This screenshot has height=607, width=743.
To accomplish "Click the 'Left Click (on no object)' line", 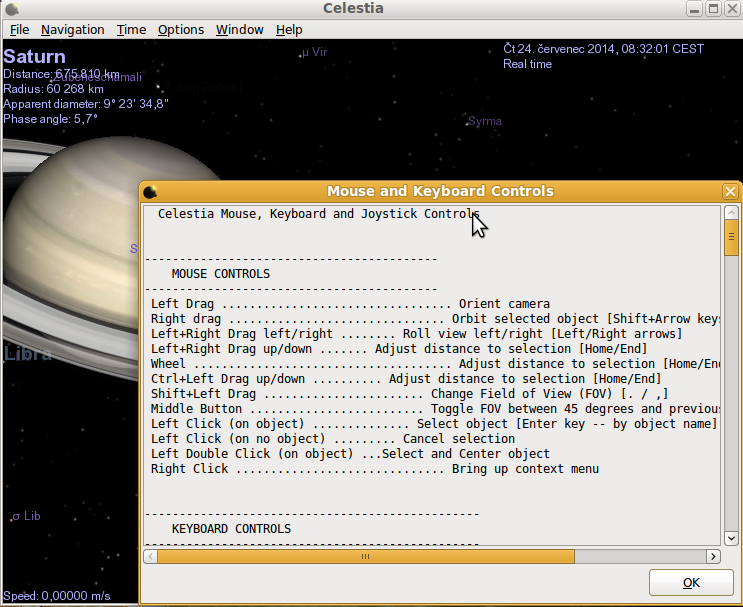I will tap(333, 439).
